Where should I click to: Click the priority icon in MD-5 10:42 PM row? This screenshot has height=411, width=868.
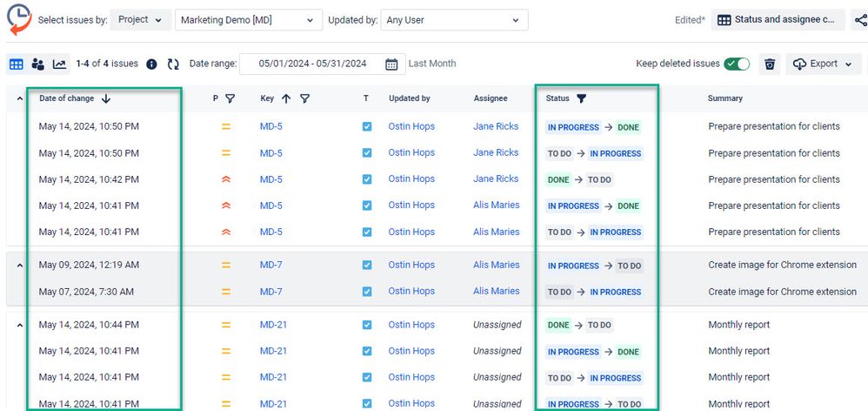pos(226,179)
